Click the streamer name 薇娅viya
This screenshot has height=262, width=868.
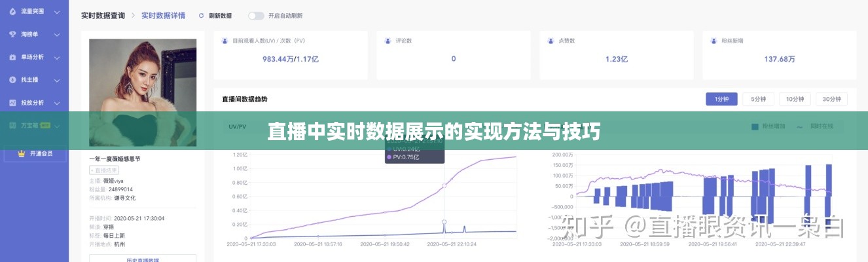tap(113, 180)
